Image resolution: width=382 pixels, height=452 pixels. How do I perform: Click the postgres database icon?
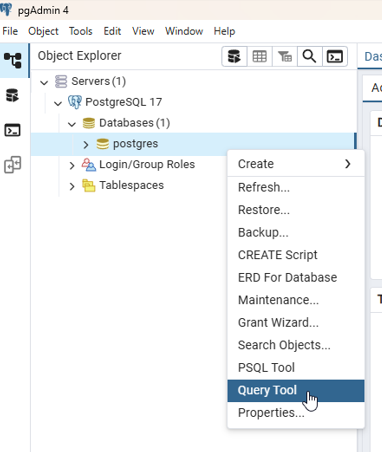[102, 144]
